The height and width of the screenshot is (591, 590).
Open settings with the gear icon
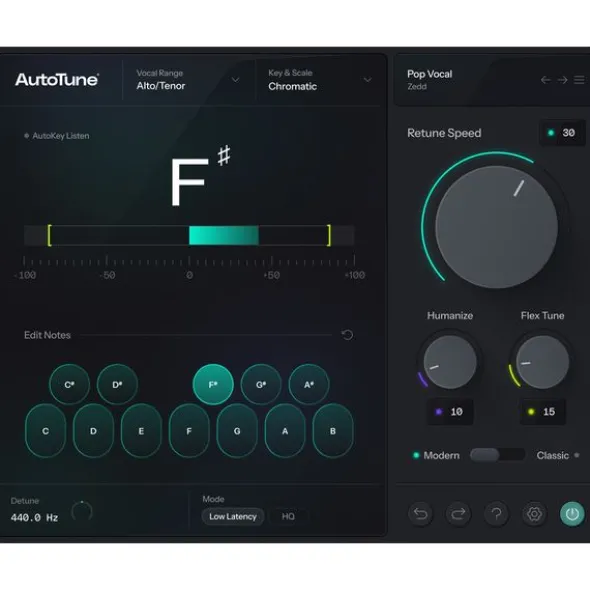(x=534, y=513)
